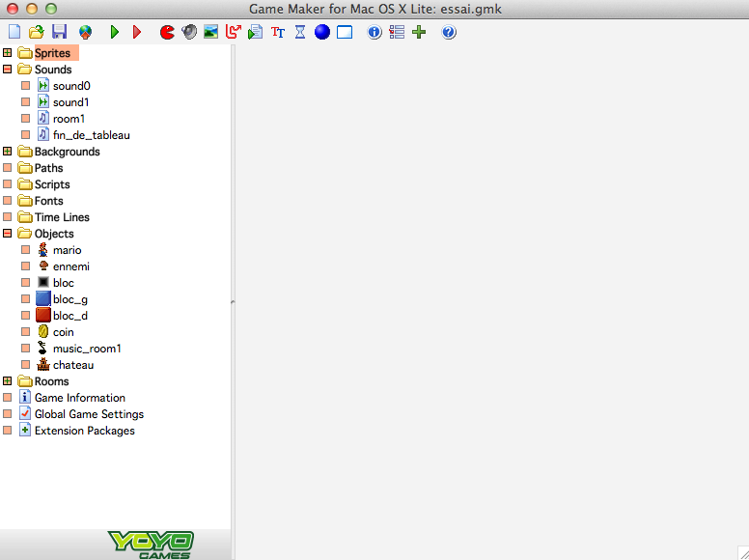This screenshot has height=560, width=749.
Task: Open help with question mark icon
Action: point(449,32)
